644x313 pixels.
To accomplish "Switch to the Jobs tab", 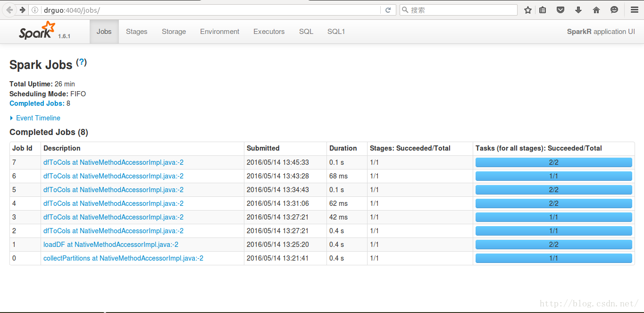I will (x=104, y=32).
